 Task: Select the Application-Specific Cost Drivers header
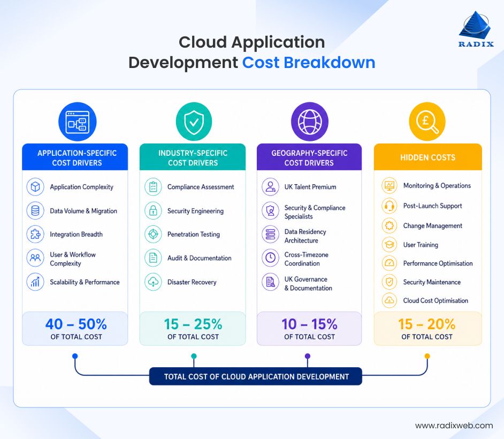pyautogui.click(x=75, y=157)
